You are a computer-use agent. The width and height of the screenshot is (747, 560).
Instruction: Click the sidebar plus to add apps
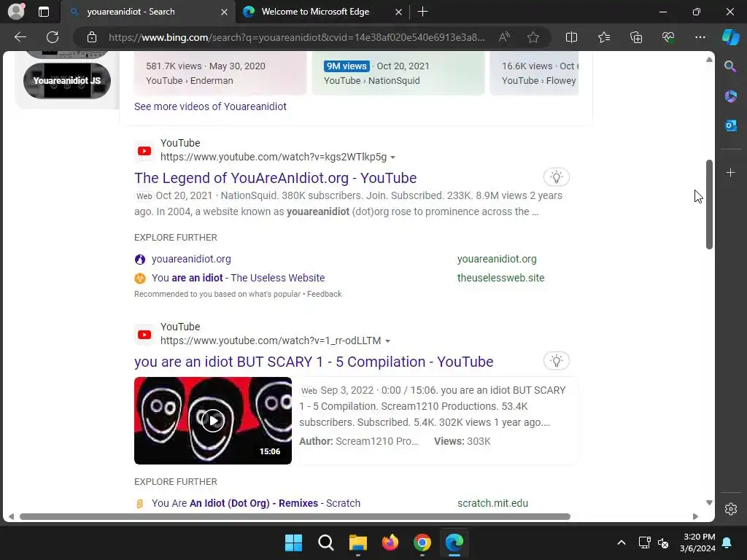730,172
